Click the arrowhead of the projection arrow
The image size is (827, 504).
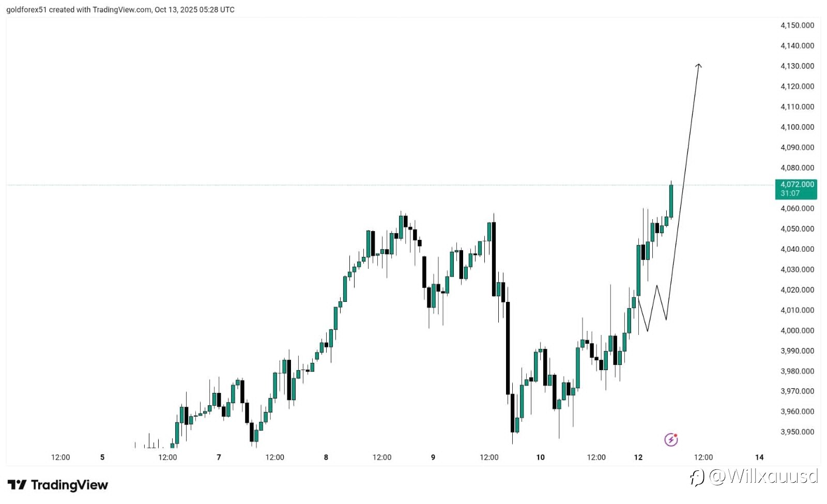[x=698, y=66]
